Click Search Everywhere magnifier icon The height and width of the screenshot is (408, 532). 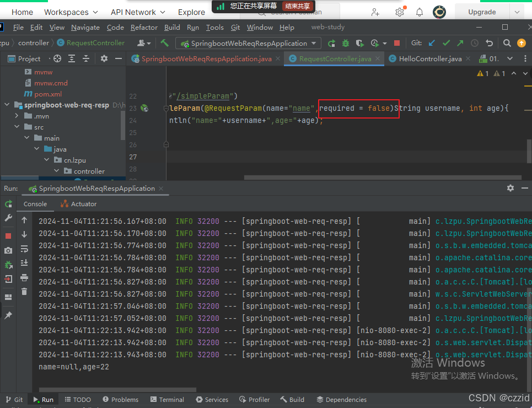(507, 43)
